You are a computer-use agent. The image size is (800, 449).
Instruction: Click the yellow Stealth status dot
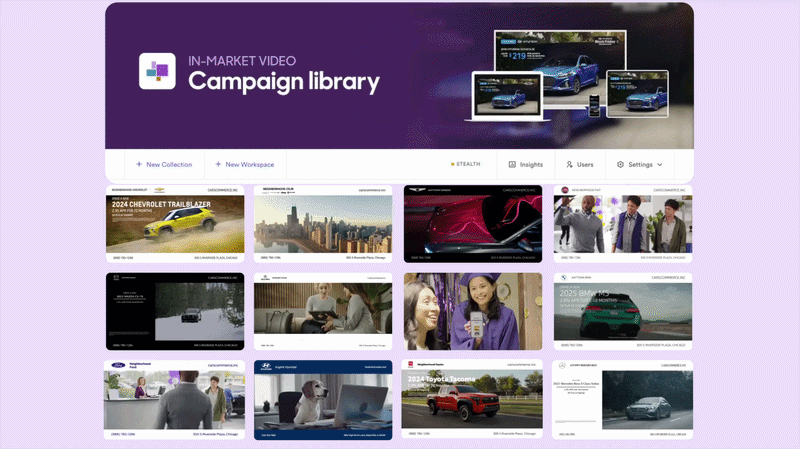(453, 164)
